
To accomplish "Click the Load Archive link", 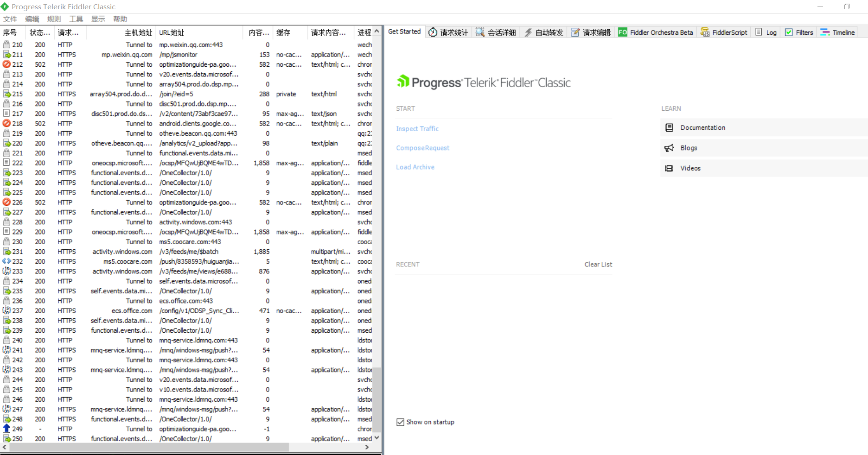I will (x=415, y=167).
